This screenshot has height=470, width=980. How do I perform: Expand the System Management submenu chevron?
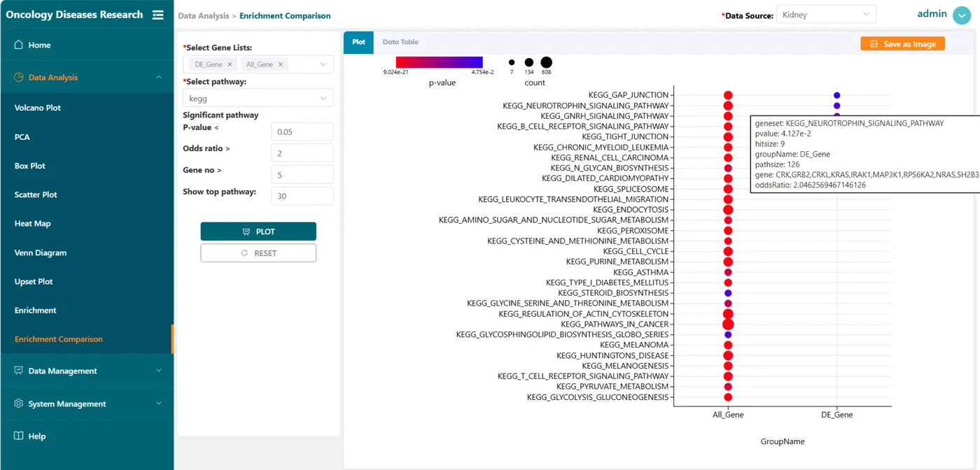pyautogui.click(x=159, y=404)
